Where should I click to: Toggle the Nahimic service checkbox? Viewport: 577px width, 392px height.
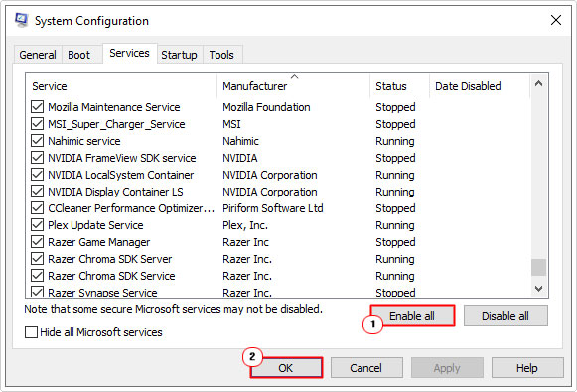37,141
